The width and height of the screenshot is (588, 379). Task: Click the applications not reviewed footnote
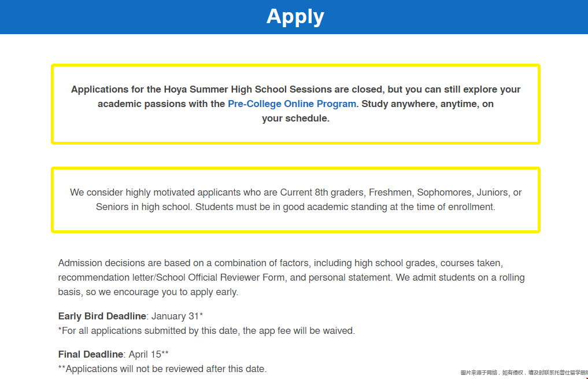pos(162,369)
